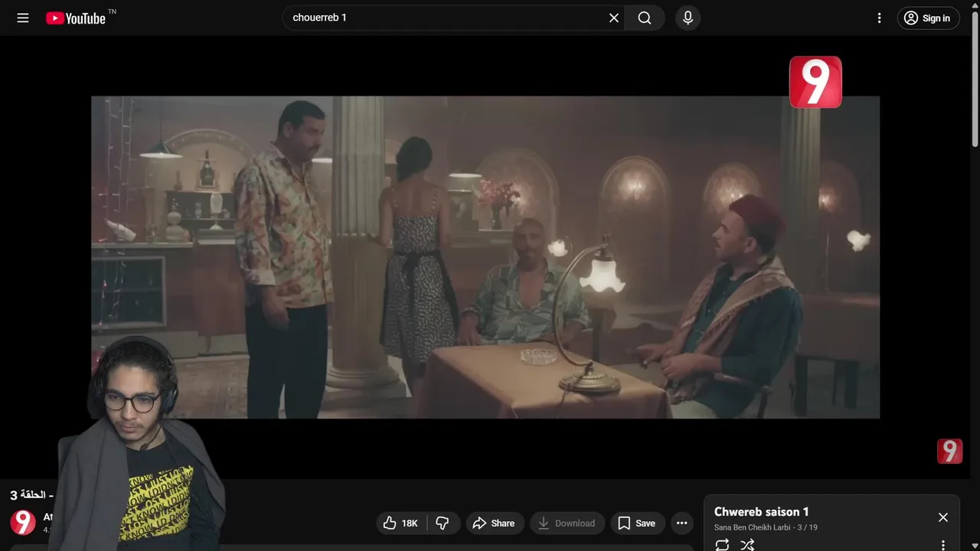
Task: Like the video with 18K likes
Action: (x=401, y=523)
